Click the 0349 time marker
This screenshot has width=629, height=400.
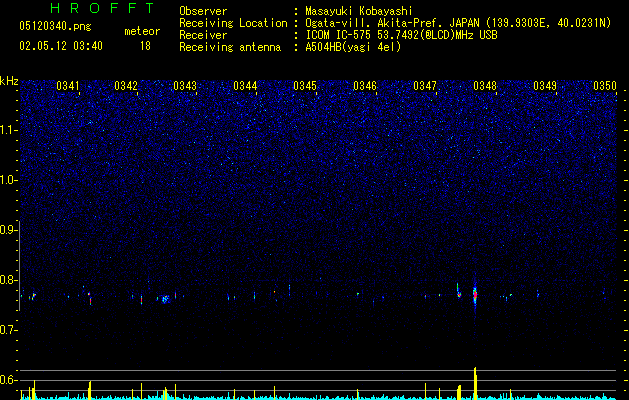coord(545,86)
